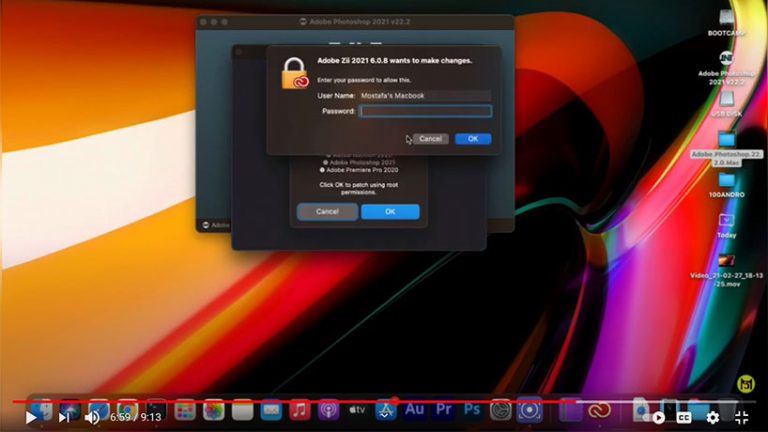Seek on the red video progress bar
This screenshot has height=432, width=768.
384,402
